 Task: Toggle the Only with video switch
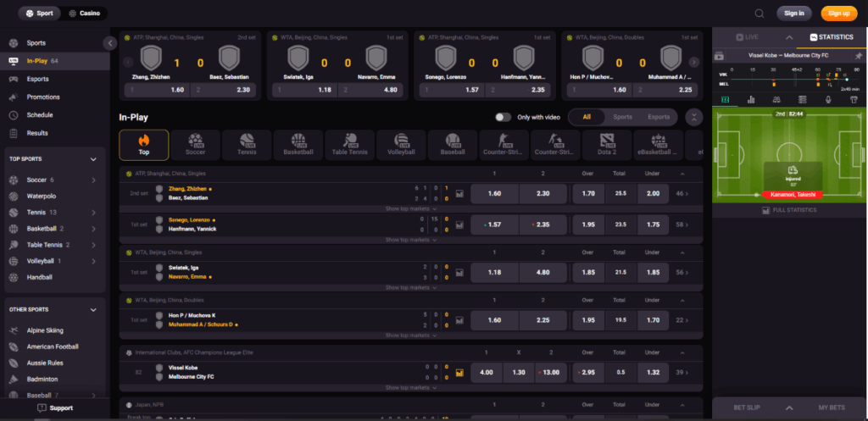[504, 118]
